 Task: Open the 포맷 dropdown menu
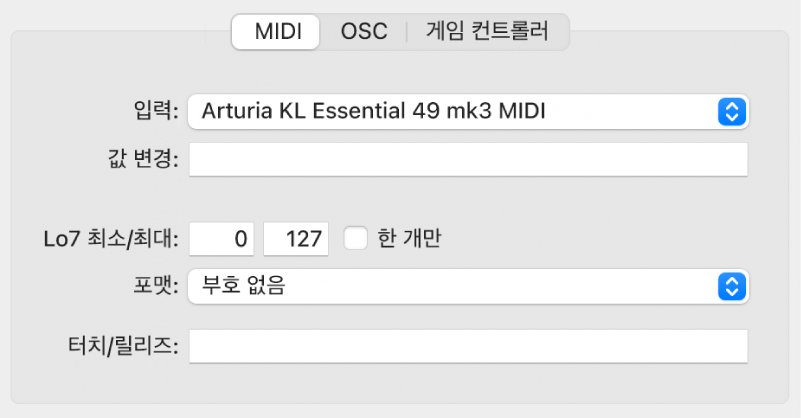467,287
